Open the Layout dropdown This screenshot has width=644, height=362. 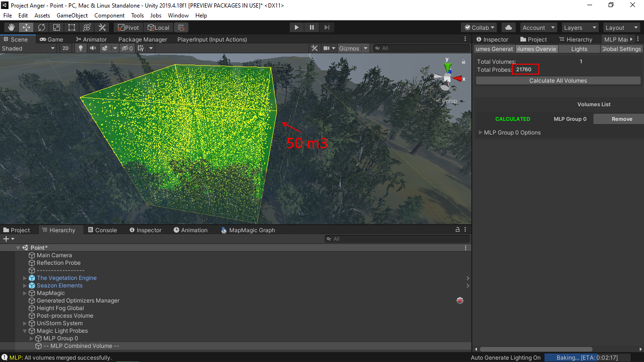pyautogui.click(x=621, y=27)
